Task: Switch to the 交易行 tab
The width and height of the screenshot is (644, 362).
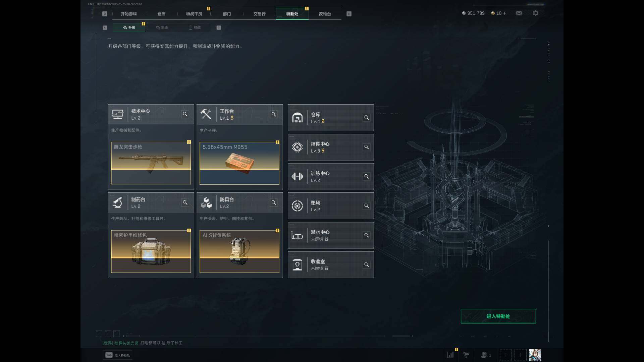Action: [x=259, y=14]
